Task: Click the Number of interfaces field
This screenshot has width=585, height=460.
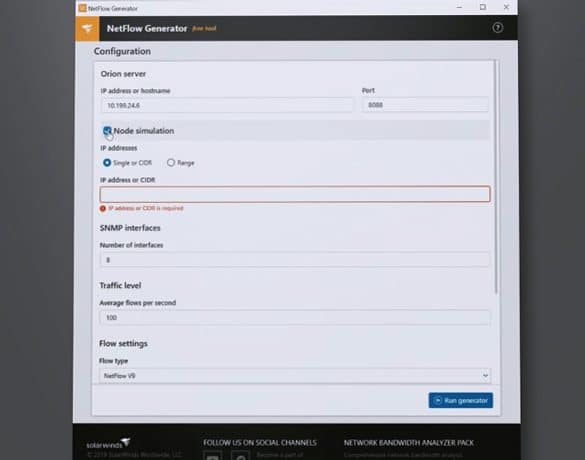Action: (x=294, y=260)
